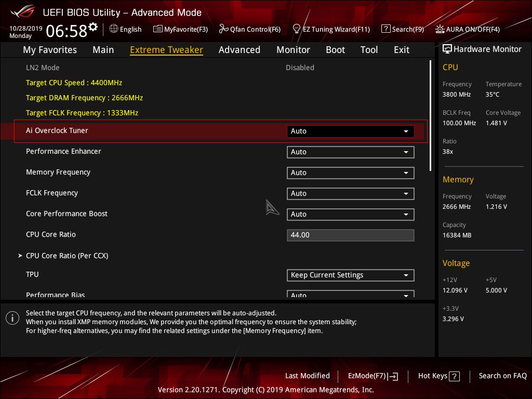Viewport: 532px width, 399px height.
Task: Open the Ai Overclock Tuner dropdown
Action: coord(350,131)
